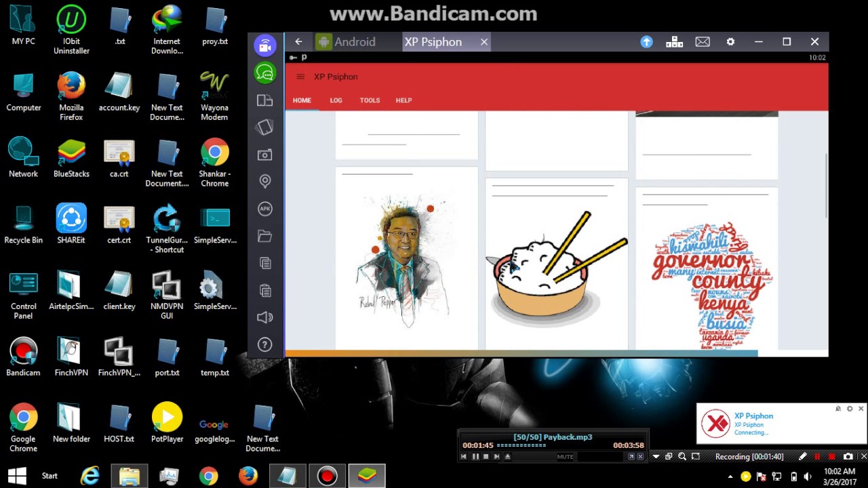Capture image with Bandicam camera icon
868x488 pixels.
848,457
